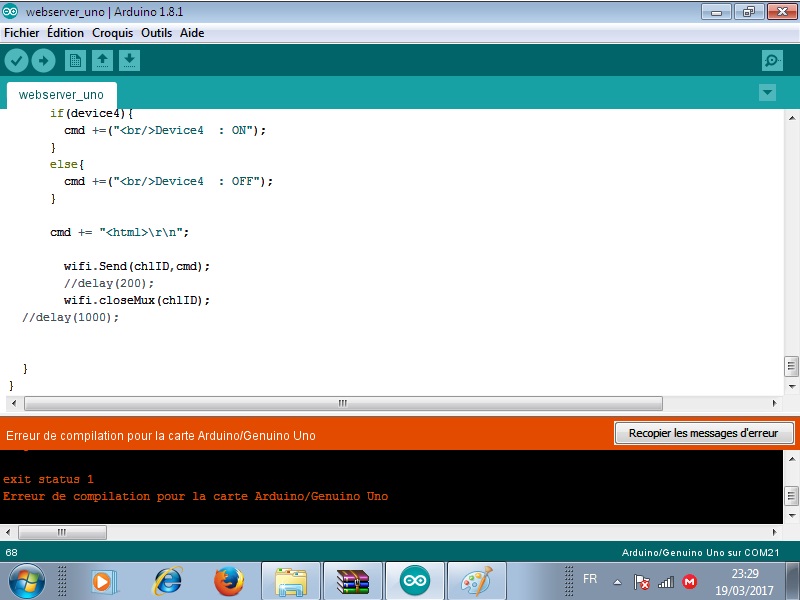Open WinRAR taskbar icon
The image size is (800, 600).
(353, 581)
